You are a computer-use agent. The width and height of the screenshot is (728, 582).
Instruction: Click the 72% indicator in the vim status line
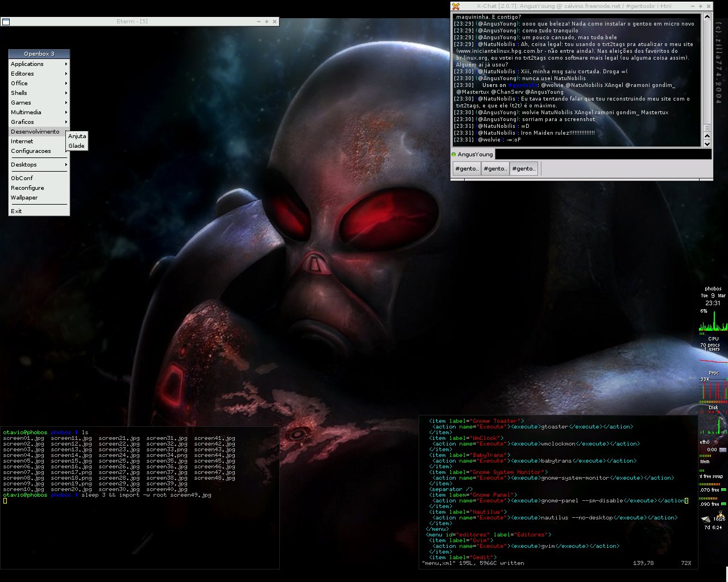[686, 563]
